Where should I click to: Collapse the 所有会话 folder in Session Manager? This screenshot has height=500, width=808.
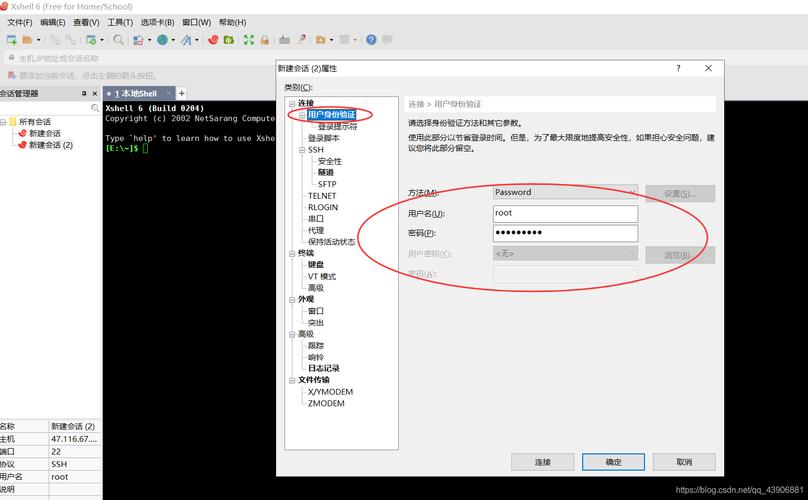point(3,122)
